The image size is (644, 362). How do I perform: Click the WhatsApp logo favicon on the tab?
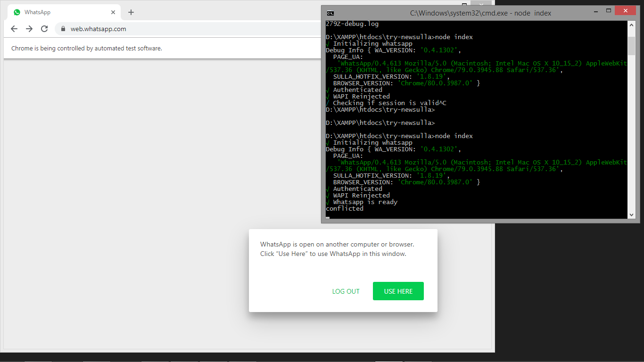coord(17,12)
